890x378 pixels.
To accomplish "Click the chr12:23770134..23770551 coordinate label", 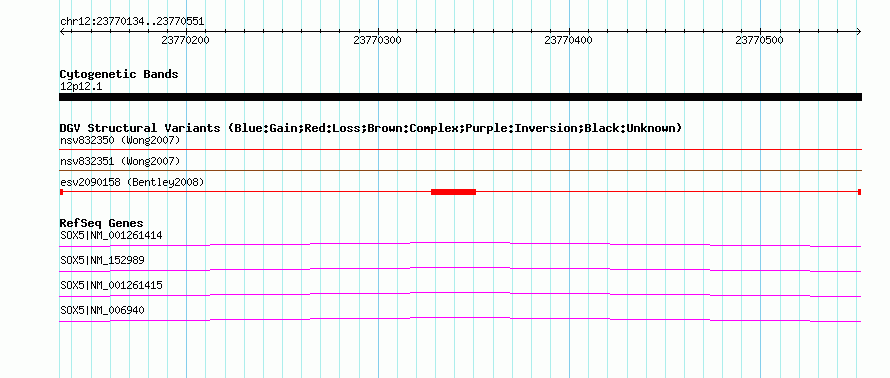I will [x=132, y=22].
